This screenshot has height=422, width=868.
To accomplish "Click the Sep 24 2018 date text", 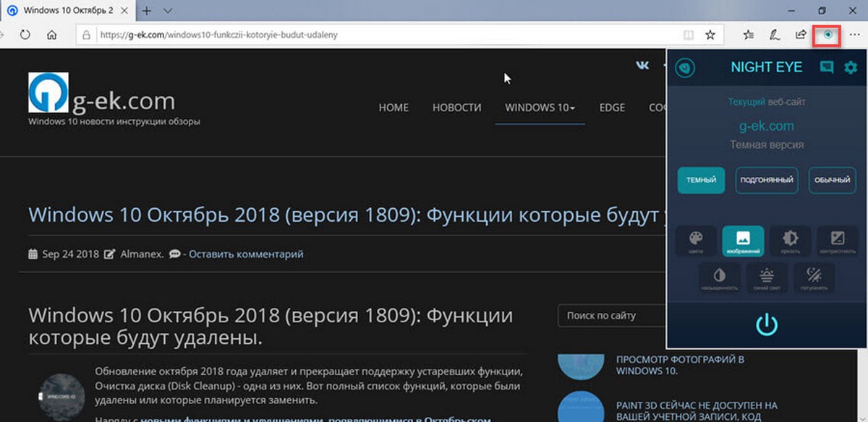I will [70, 254].
